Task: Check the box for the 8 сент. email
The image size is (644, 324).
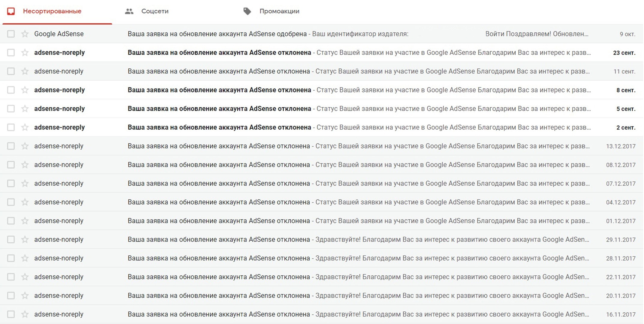Action: point(11,90)
